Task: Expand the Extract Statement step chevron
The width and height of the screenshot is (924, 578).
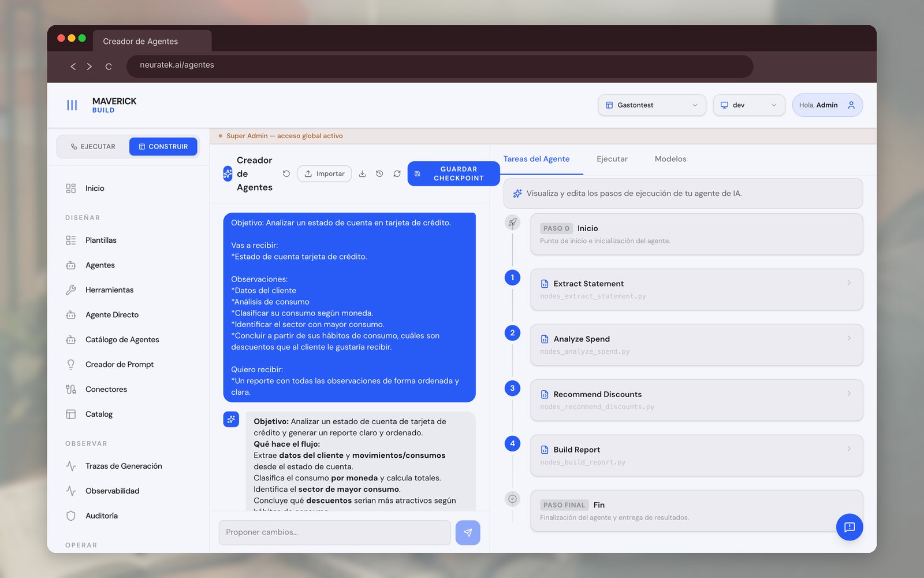Action: tap(849, 283)
